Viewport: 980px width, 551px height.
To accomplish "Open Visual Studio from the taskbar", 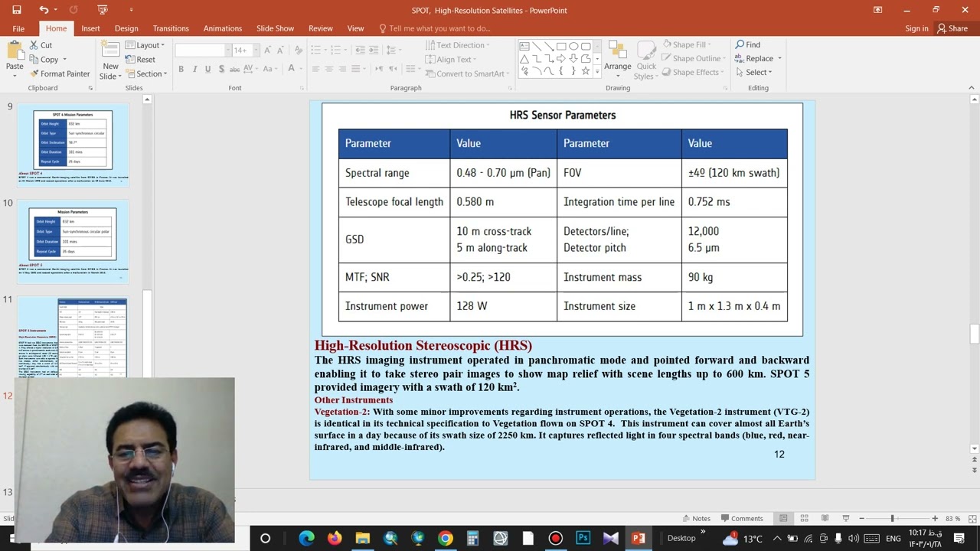I will [x=610, y=538].
